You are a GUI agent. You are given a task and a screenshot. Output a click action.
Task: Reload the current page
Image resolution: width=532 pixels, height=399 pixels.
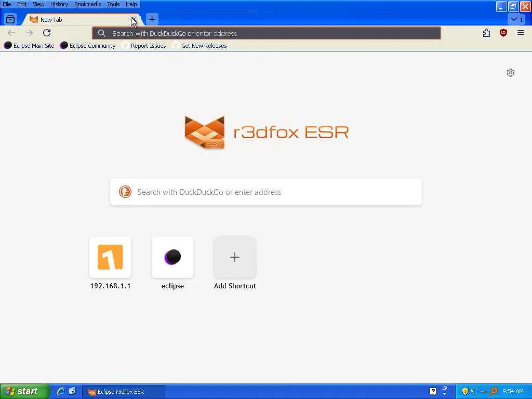[47, 33]
